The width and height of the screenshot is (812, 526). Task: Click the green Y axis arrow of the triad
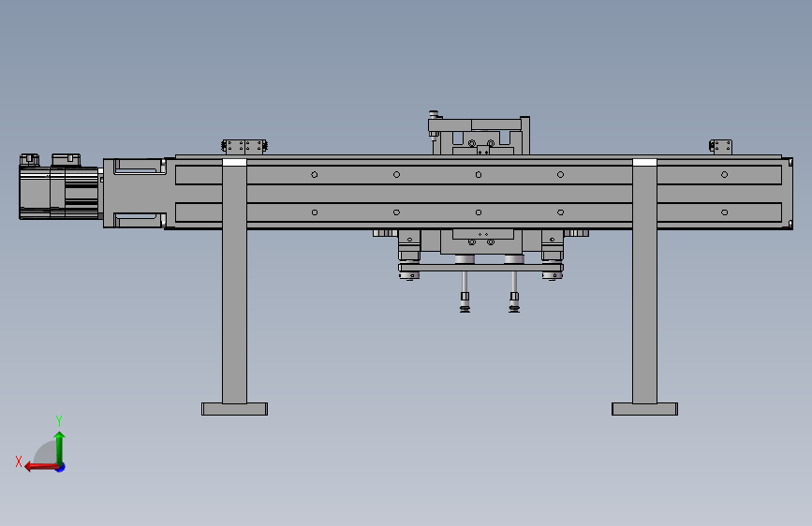60,447
